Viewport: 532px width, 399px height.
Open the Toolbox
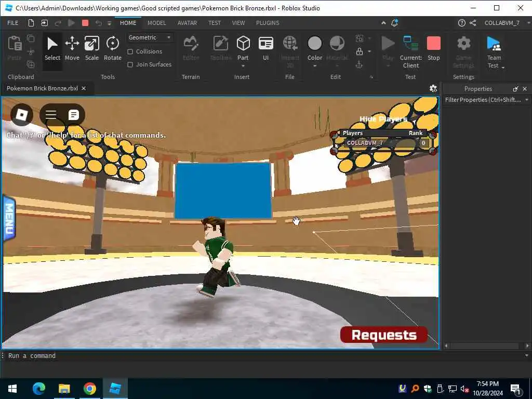[221, 49]
